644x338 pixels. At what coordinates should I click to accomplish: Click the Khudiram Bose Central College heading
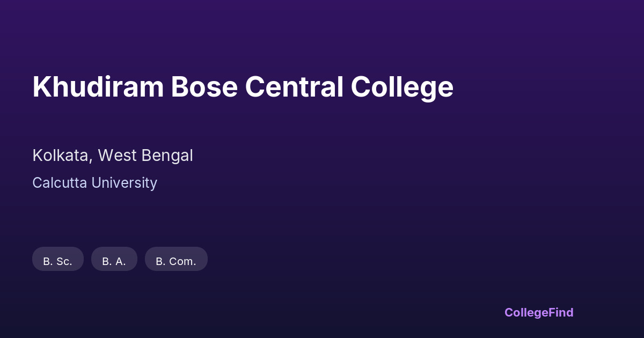coord(243,87)
